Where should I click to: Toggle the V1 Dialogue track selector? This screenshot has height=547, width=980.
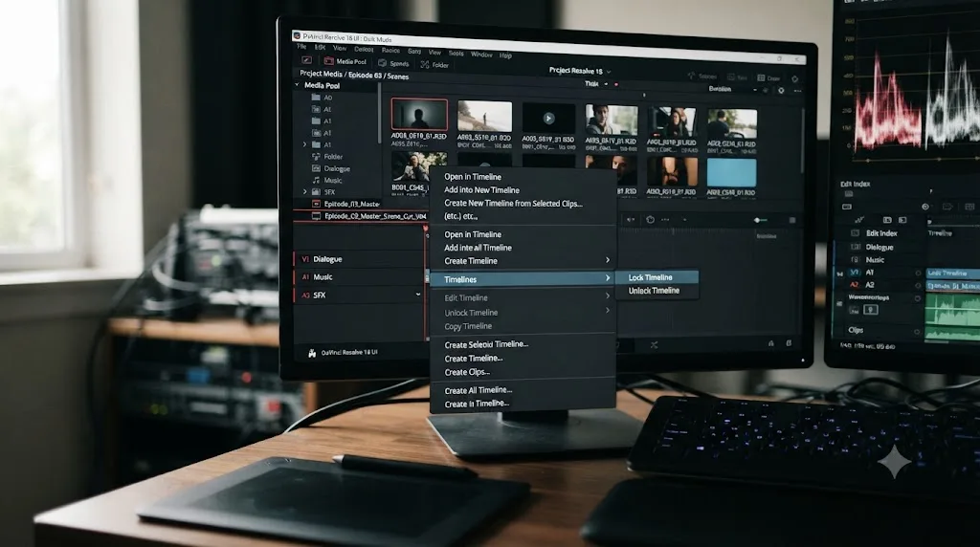305,259
